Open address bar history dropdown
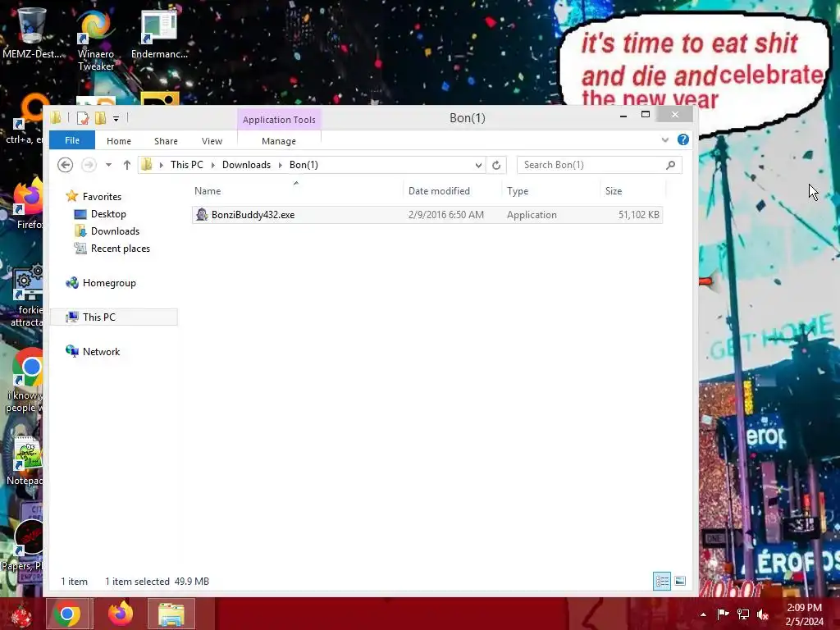The image size is (840, 630). [x=478, y=165]
